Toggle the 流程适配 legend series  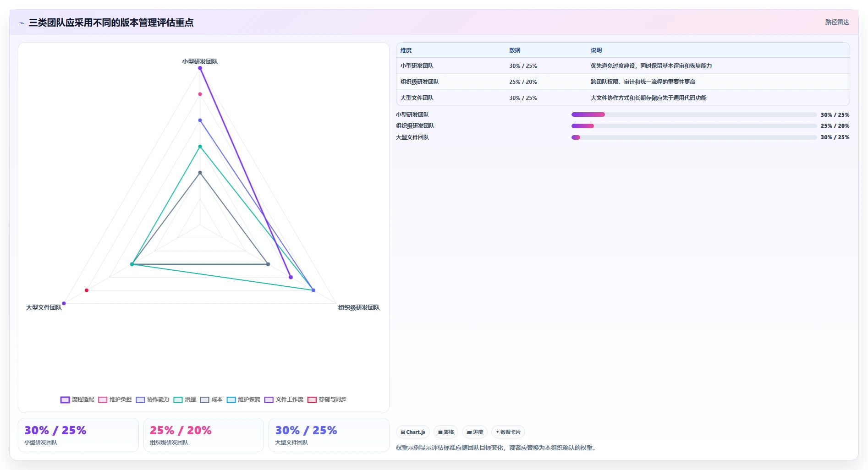(x=77, y=399)
